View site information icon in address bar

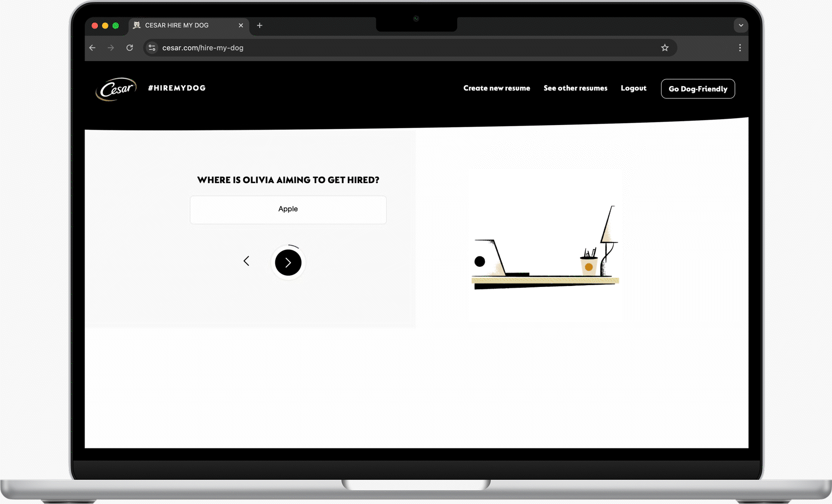[152, 48]
